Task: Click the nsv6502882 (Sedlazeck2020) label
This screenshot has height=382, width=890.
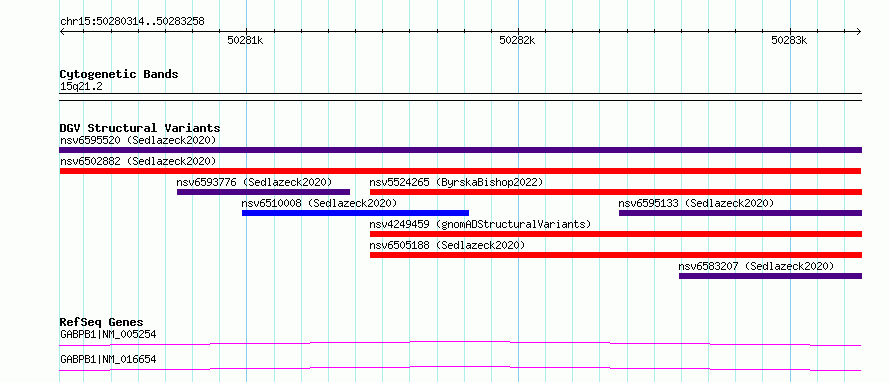Action: pos(138,161)
